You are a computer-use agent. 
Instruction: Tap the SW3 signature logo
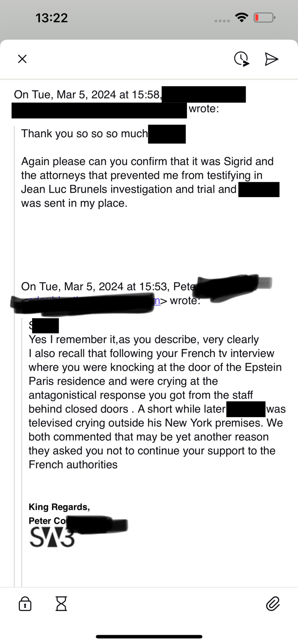[x=52, y=538]
